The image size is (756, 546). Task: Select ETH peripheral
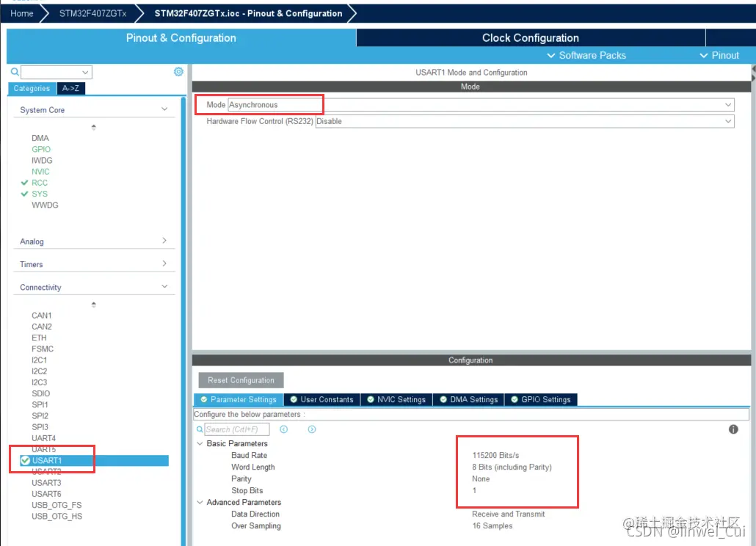pos(39,338)
